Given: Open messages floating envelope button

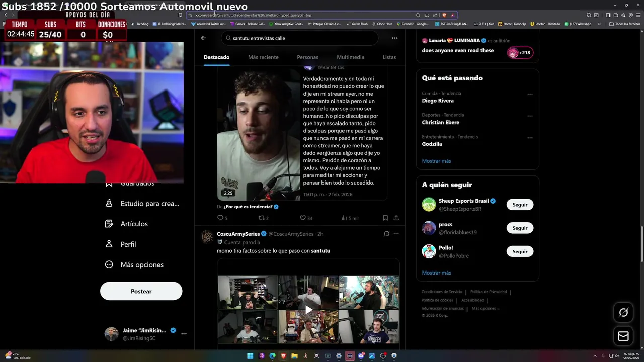Looking at the screenshot, I should [623, 336].
